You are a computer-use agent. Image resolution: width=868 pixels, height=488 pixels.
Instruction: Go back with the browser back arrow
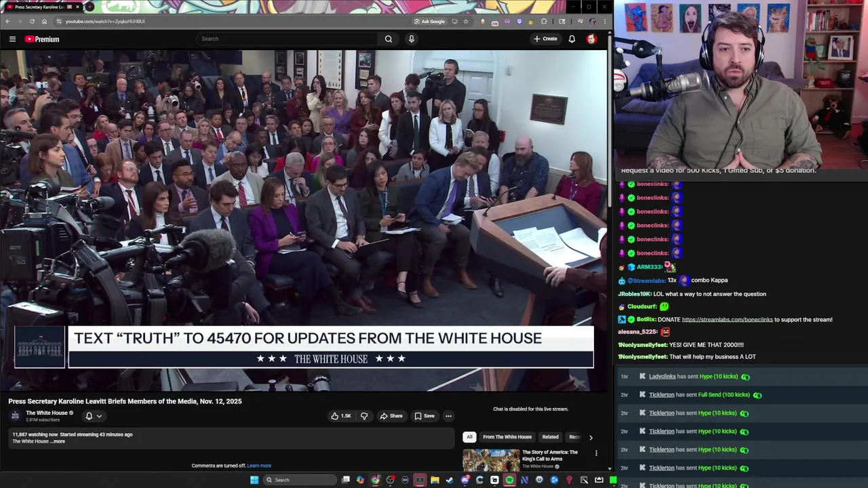click(7, 21)
